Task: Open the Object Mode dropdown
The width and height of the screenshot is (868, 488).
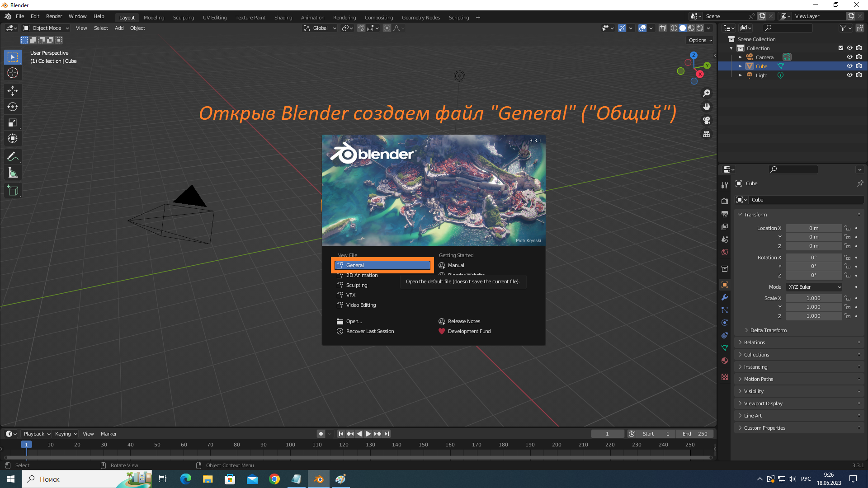Action: tap(46, 28)
